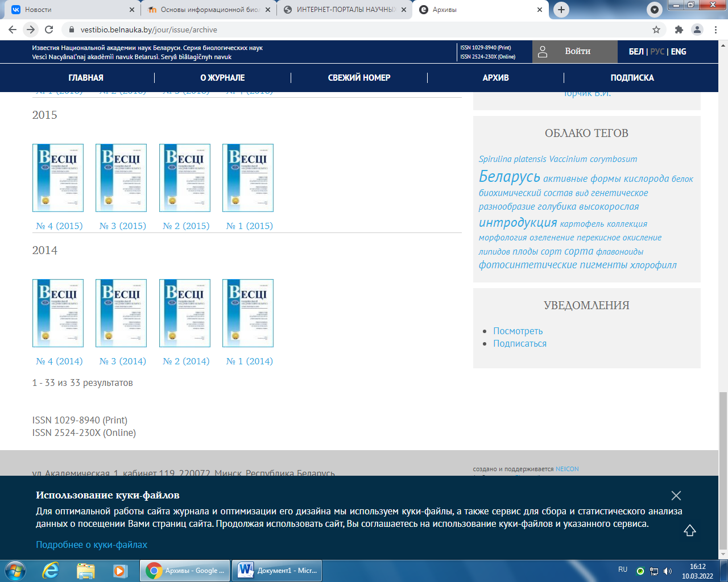Click the Spirulina platensis tag
728x582 pixels.
(x=512, y=159)
